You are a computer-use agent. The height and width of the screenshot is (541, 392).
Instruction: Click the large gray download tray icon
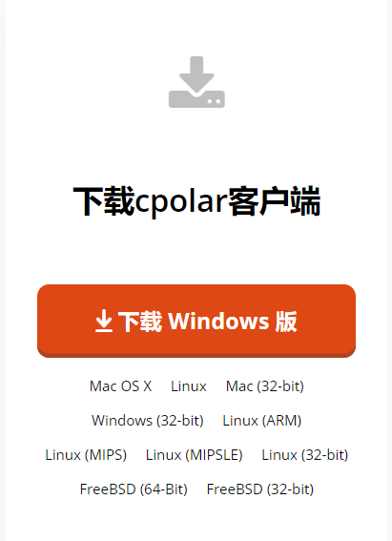(x=196, y=82)
